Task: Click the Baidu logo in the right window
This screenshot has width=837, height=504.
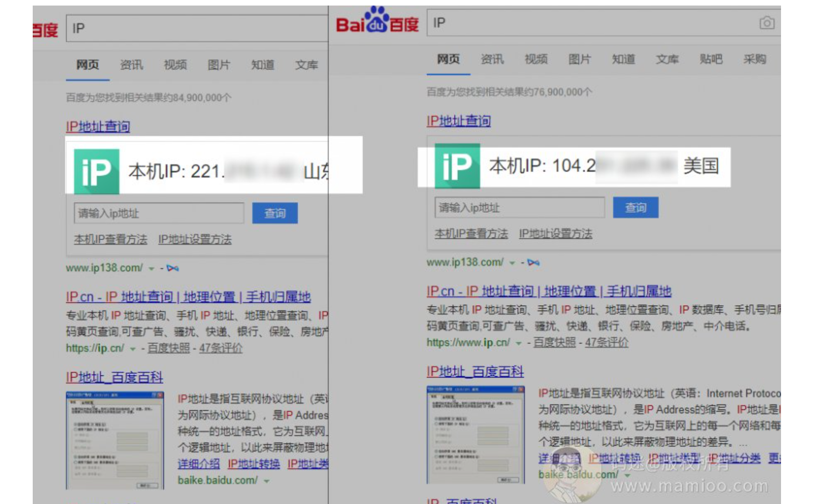Action: click(377, 21)
